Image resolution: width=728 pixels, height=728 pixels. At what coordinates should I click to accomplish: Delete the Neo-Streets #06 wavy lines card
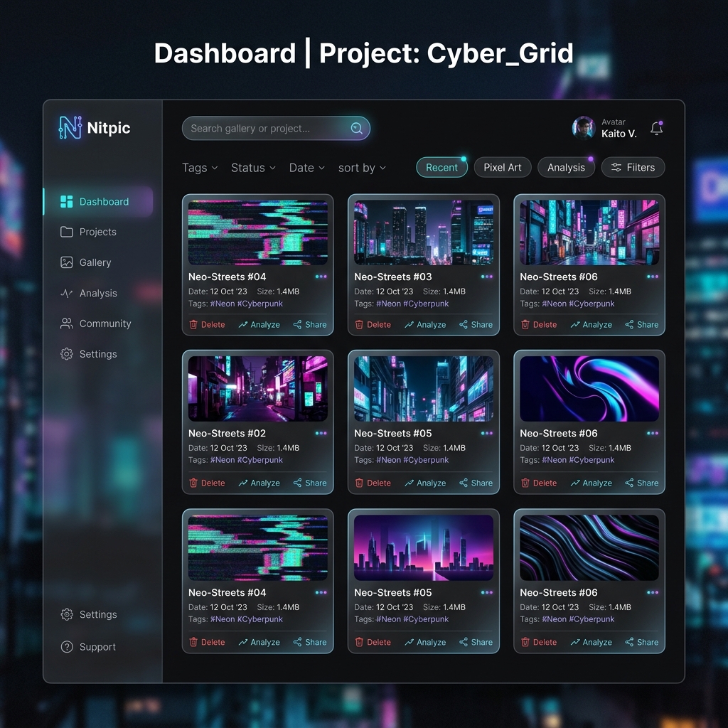pos(539,642)
